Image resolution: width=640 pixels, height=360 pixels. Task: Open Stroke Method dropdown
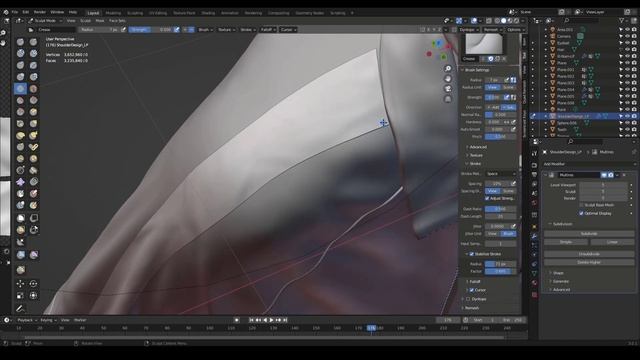click(501, 174)
